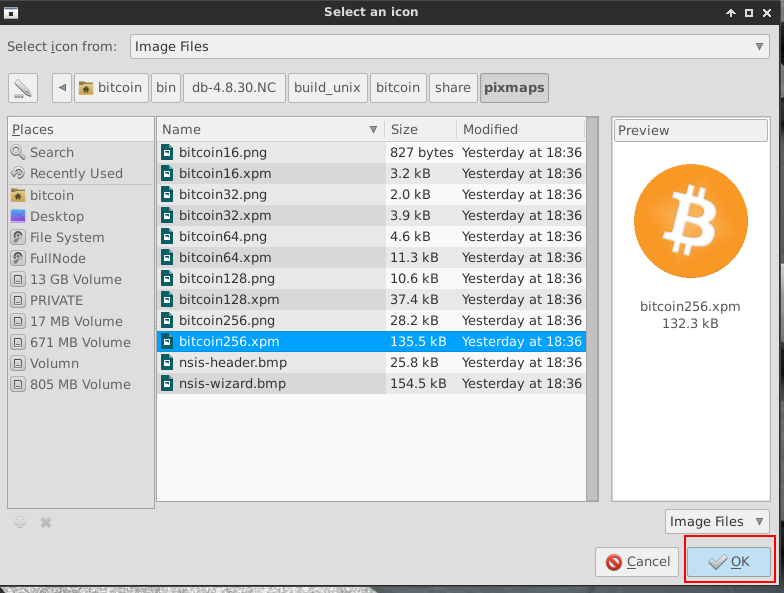Close the Select an icon window
784x593 pixels.
click(767, 13)
